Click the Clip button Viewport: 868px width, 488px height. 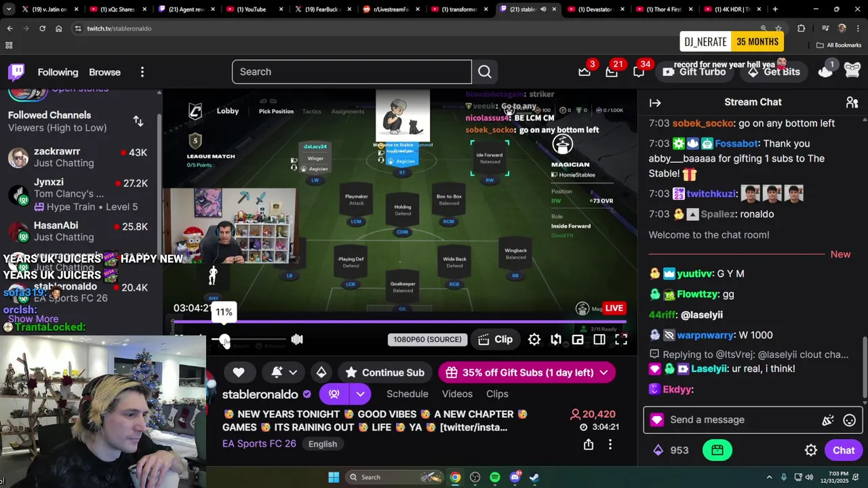496,340
